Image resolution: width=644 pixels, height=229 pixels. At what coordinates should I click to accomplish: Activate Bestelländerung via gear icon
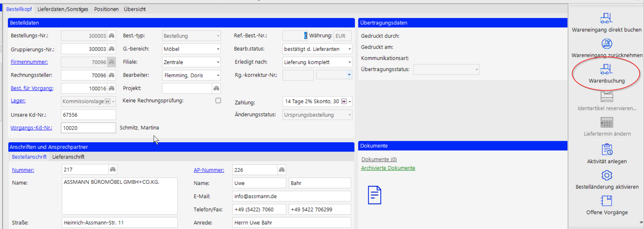pyautogui.click(x=607, y=175)
